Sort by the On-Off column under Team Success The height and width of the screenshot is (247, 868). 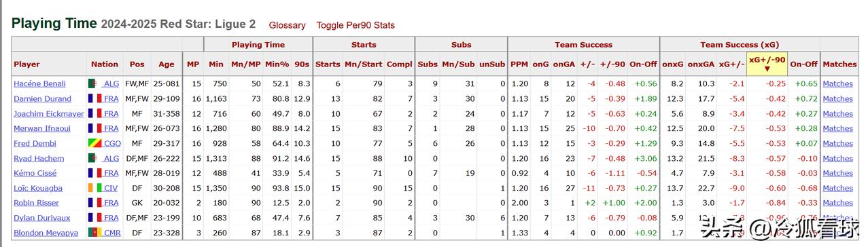(x=643, y=64)
